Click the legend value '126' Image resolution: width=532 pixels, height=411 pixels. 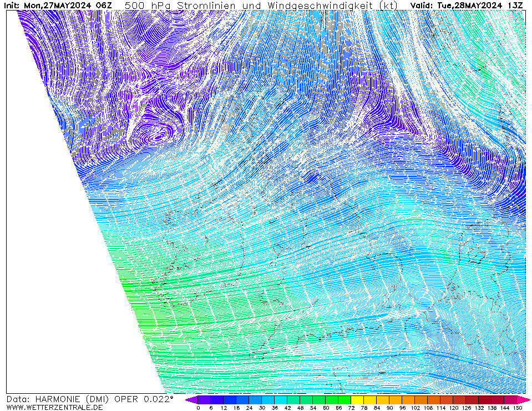click(x=466, y=408)
